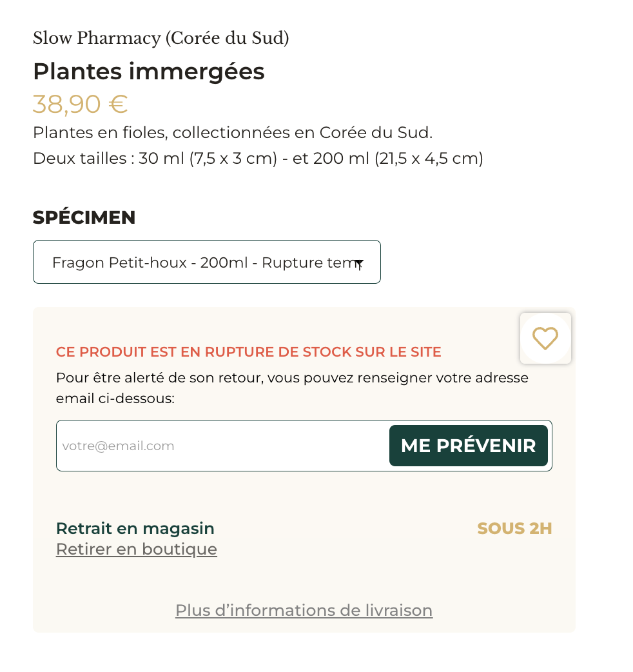Click the ME PRÉVENIR button
The width and height of the screenshot is (633, 672).
click(x=469, y=446)
